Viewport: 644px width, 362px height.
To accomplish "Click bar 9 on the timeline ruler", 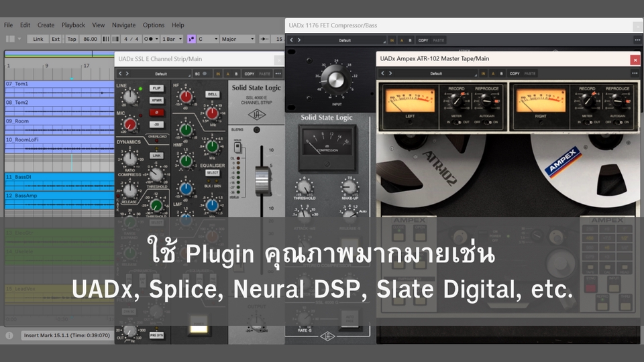I will click(x=46, y=66).
